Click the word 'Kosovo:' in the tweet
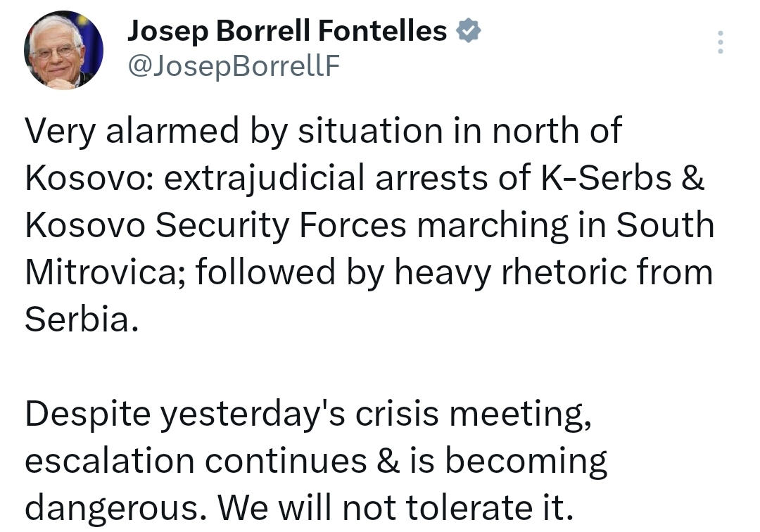Screen dimensions: 760x532 coord(89,178)
